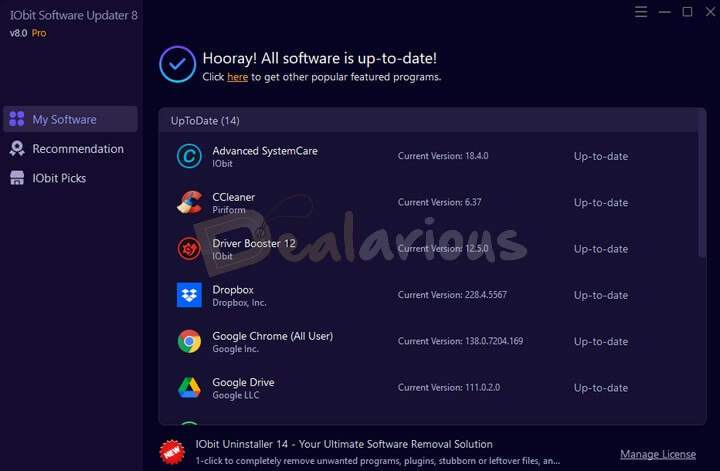Select the Dropbox name text
Screen dimensions: 720x471
[233, 290]
